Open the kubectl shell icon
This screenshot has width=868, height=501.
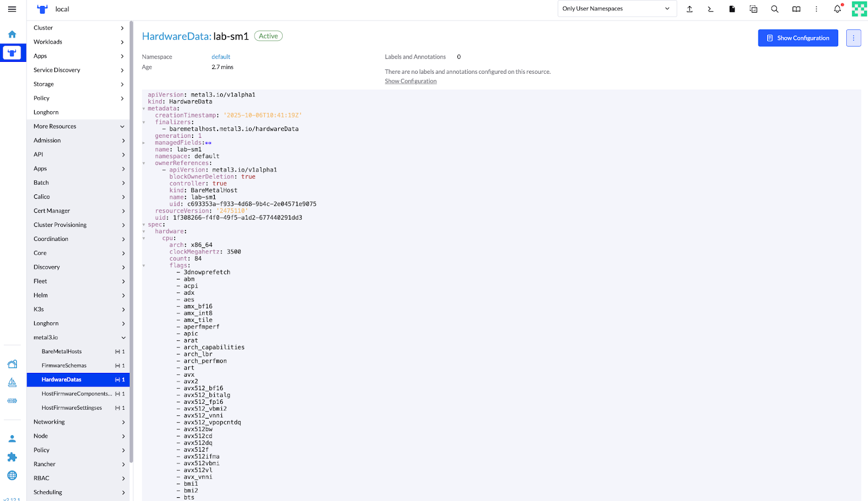coord(711,9)
